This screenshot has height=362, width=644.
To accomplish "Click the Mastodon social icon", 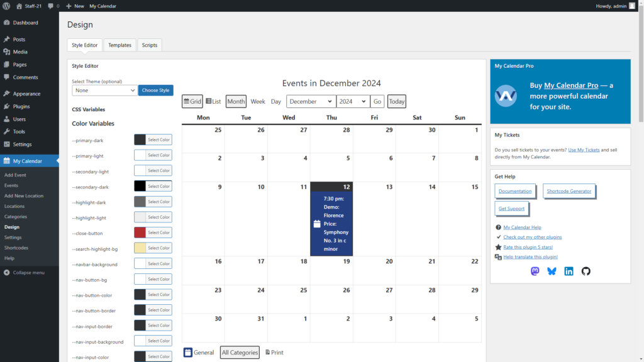I will [535, 271].
